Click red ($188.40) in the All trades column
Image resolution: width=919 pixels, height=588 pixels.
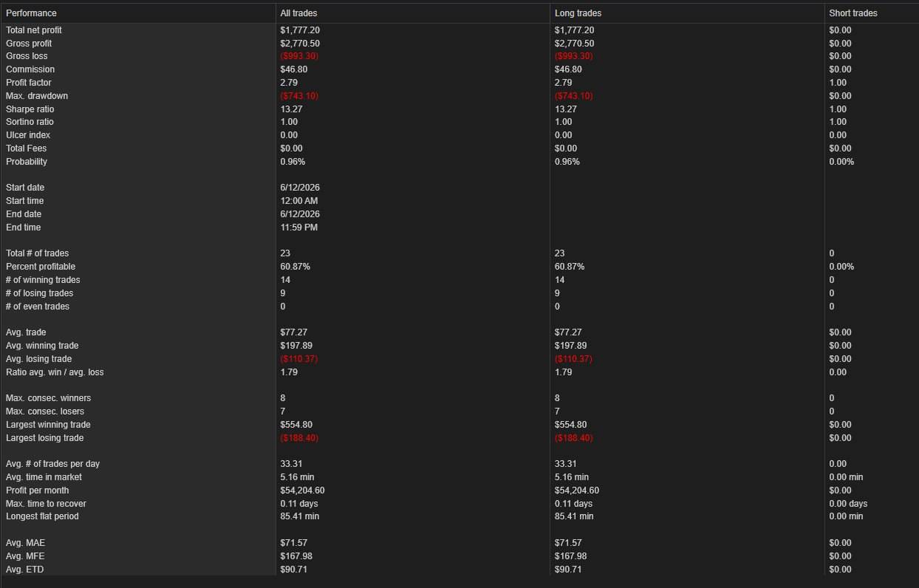[x=300, y=438]
